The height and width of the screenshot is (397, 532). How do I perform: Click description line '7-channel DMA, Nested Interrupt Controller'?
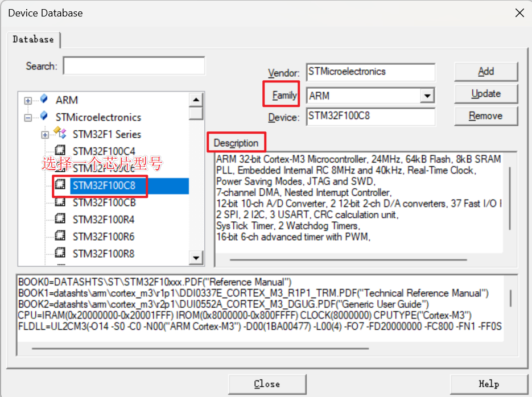304,193
